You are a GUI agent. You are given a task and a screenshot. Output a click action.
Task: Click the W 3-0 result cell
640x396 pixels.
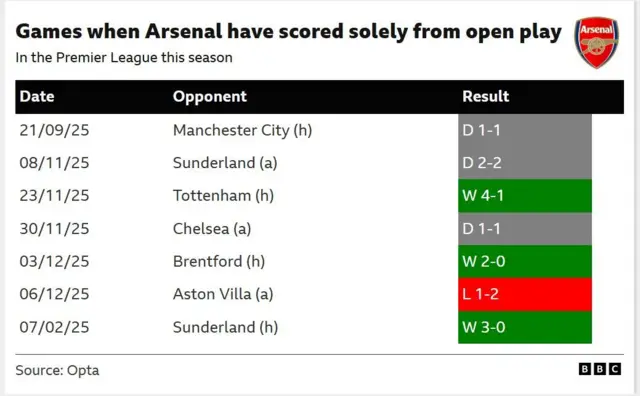click(525, 327)
